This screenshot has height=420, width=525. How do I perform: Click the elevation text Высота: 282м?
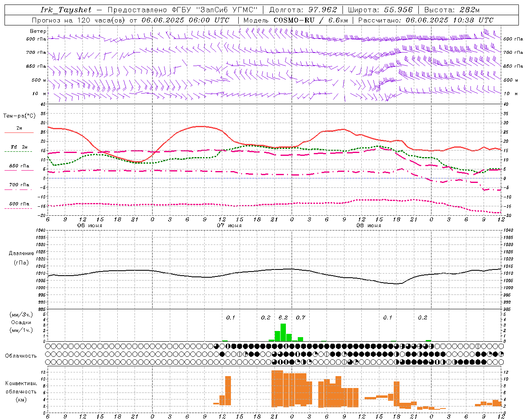tap(452, 10)
